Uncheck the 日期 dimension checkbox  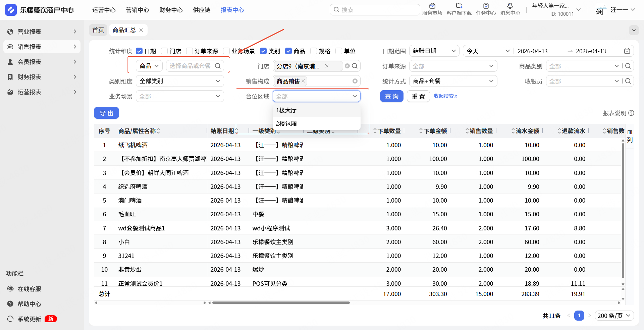tap(139, 51)
